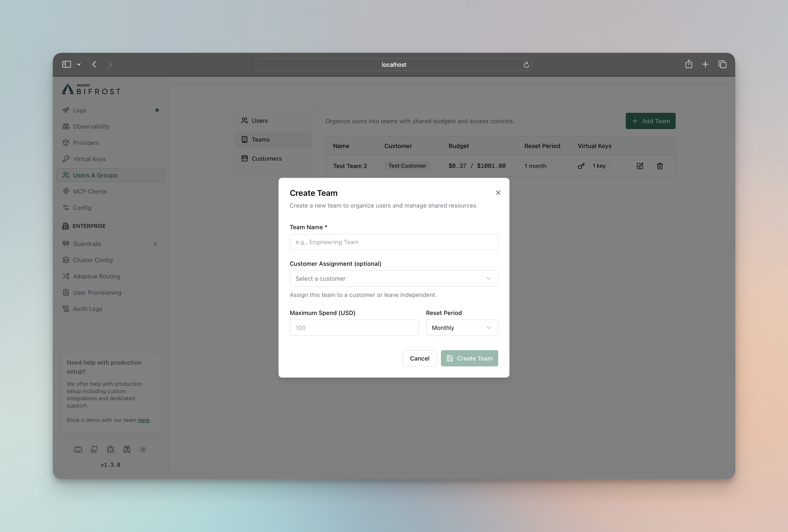Click the Discord icon in sidebar footer
This screenshot has height=532, width=788.
click(x=78, y=449)
